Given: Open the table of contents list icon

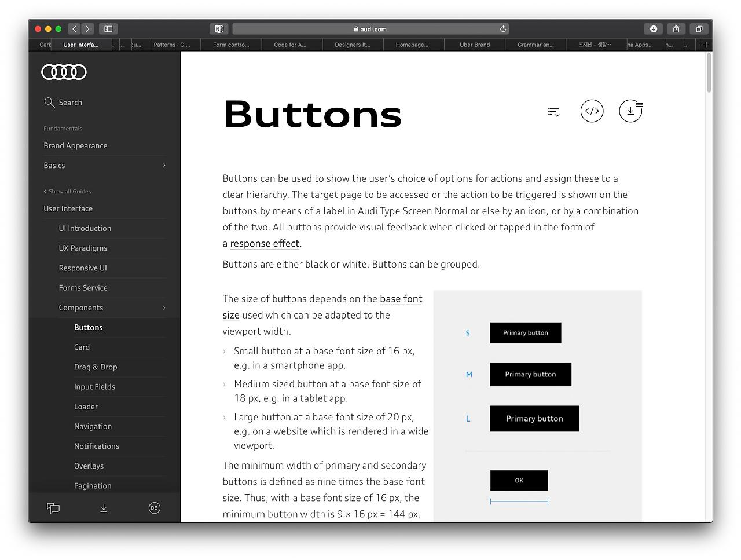Looking at the screenshot, I should [553, 112].
